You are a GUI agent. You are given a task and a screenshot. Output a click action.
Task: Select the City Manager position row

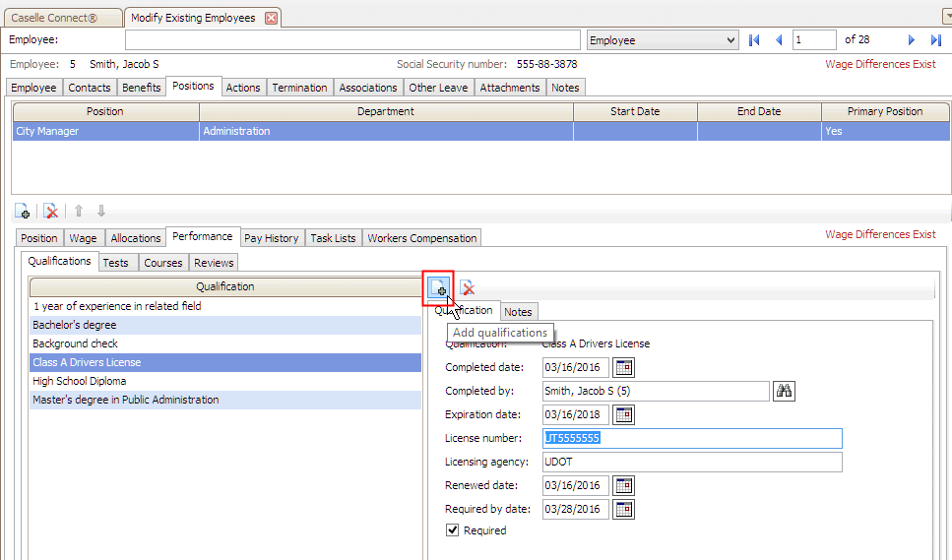[x=105, y=131]
